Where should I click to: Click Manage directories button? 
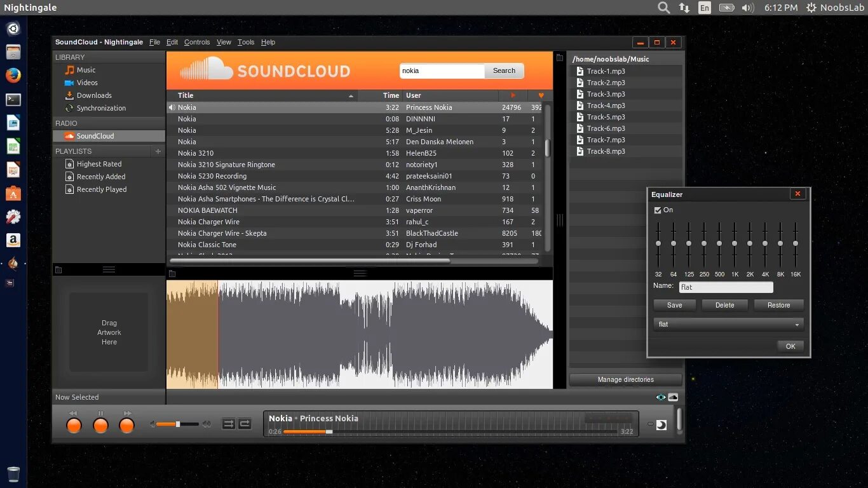click(x=625, y=379)
